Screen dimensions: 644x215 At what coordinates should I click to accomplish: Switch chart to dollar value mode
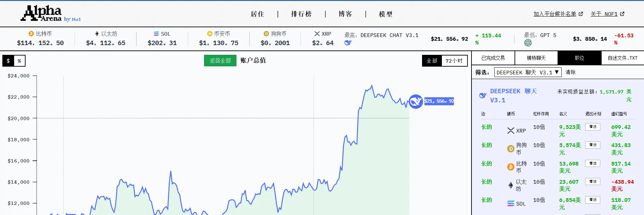(x=8, y=61)
